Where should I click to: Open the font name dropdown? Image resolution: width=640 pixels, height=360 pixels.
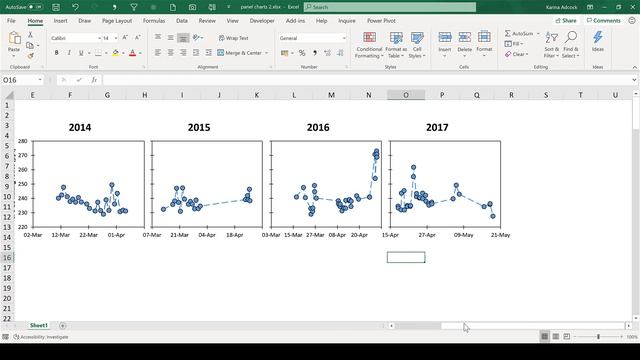point(99,38)
